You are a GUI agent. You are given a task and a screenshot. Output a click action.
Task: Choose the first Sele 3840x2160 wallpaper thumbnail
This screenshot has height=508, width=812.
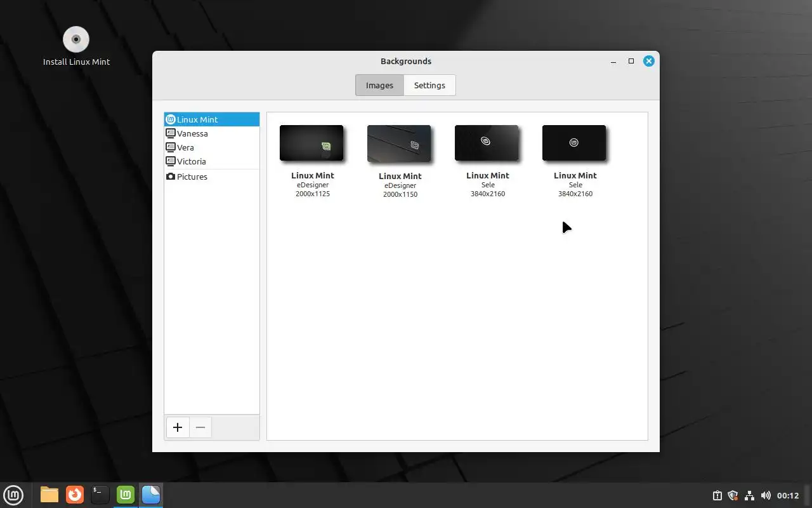[x=487, y=143]
